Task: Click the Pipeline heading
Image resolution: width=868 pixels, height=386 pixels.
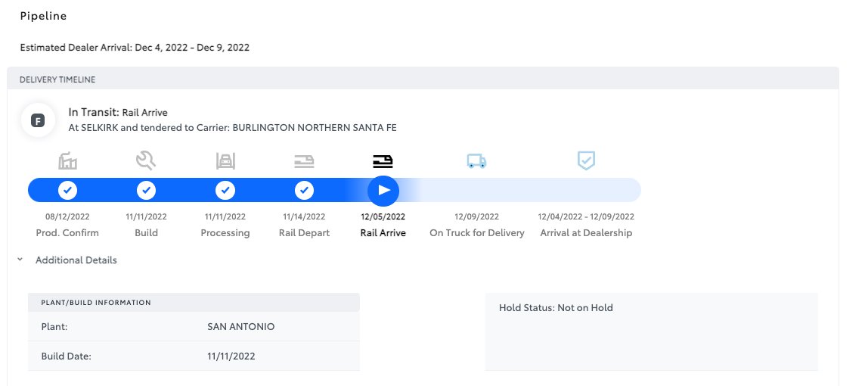Action: (x=43, y=16)
